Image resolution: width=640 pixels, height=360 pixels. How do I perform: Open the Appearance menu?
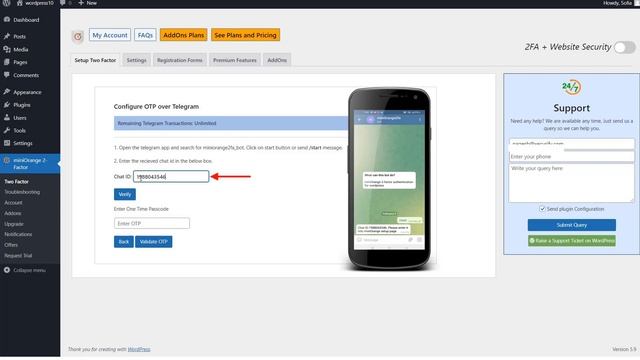click(x=27, y=92)
